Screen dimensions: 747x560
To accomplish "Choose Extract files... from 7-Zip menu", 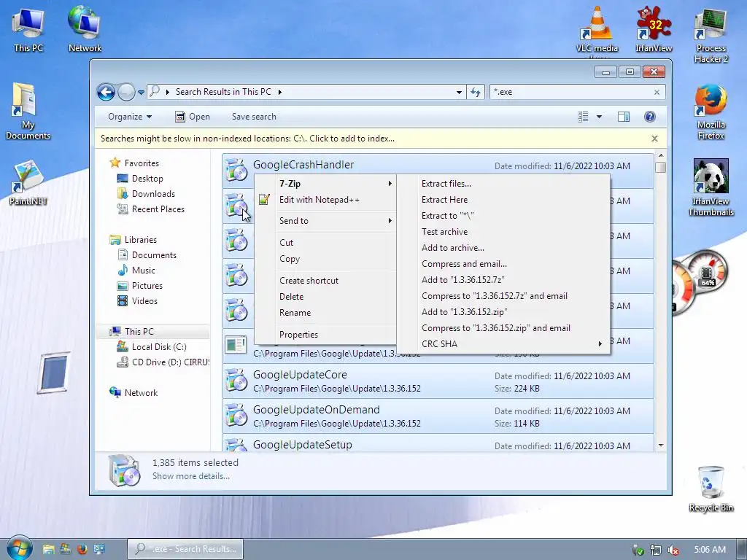I will (x=503, y=184).
